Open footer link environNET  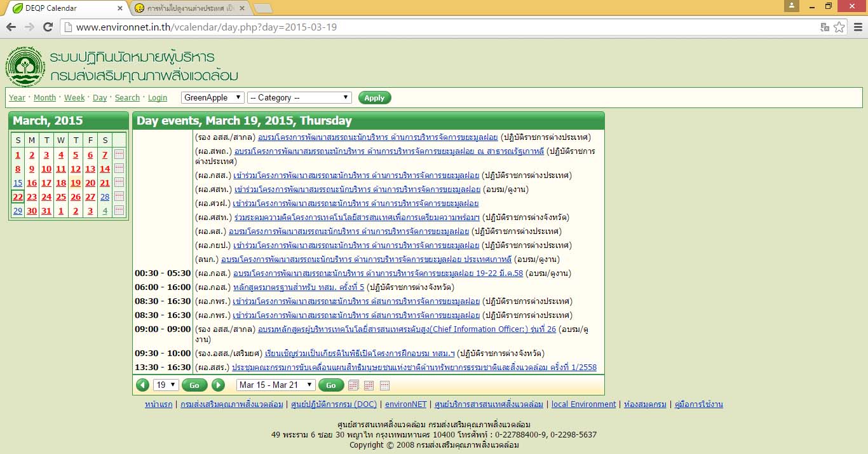[405, 404]
